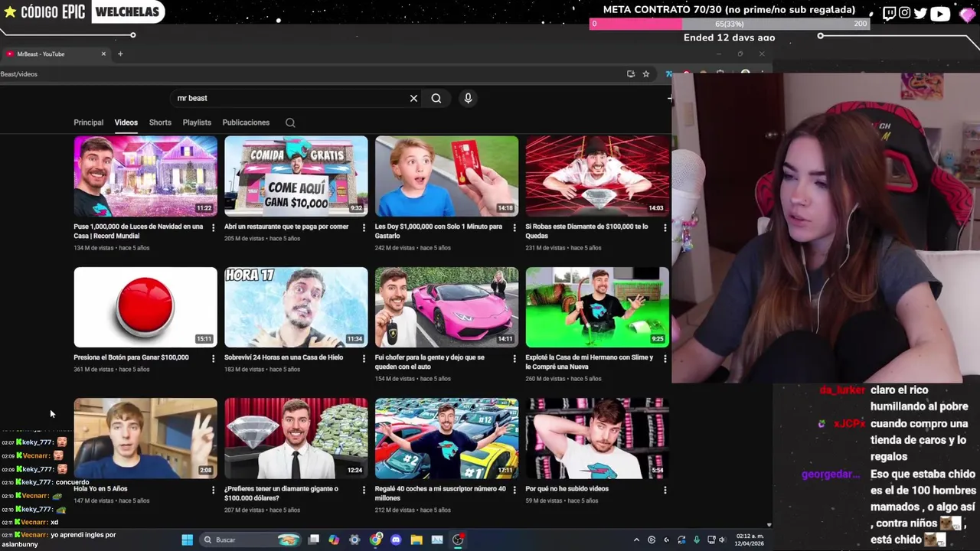Open pink Lamborghini video thumbnail
980x551 pixels.
point(446,307)
